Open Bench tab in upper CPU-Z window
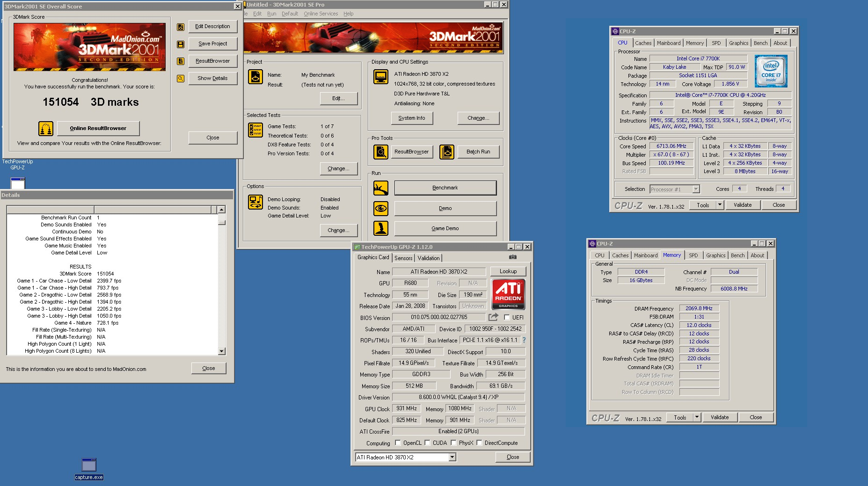 point(760,43)
